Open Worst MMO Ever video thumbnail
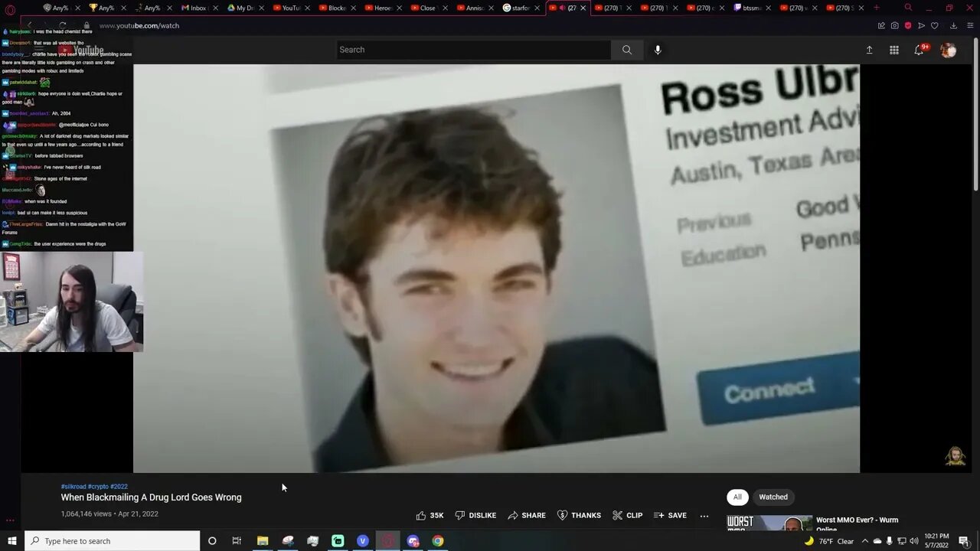 [769, 523]
